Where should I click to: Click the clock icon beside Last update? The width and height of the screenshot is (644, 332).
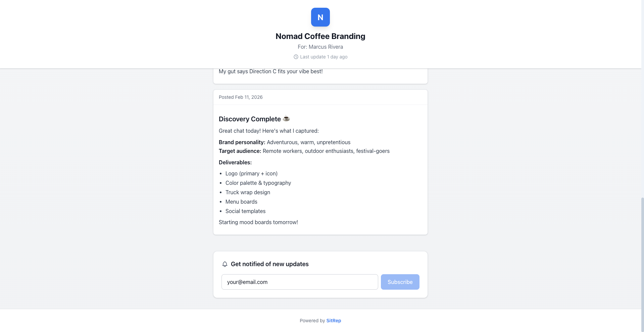pos(296,57)
